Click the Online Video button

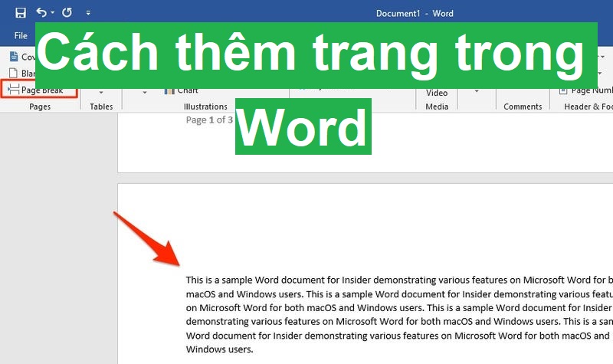(437, 92)
